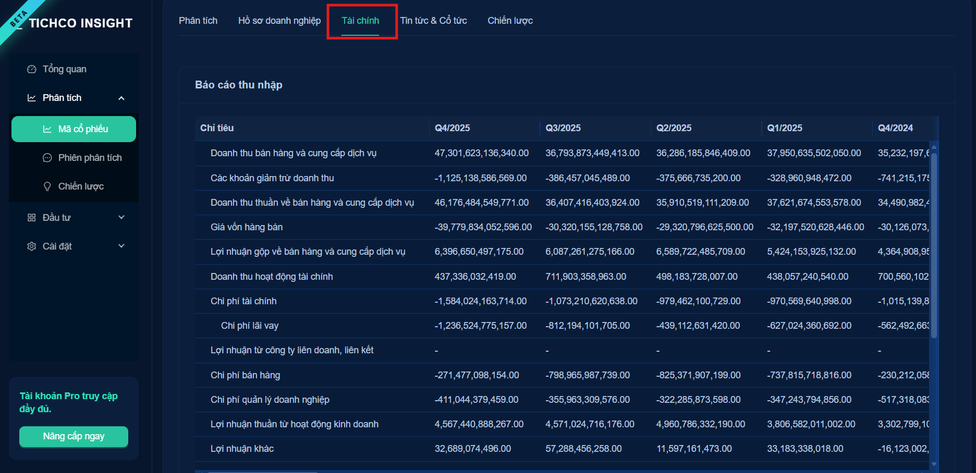Click the Cài đặt gear icon
976x473 pixels.
(32, 245)
